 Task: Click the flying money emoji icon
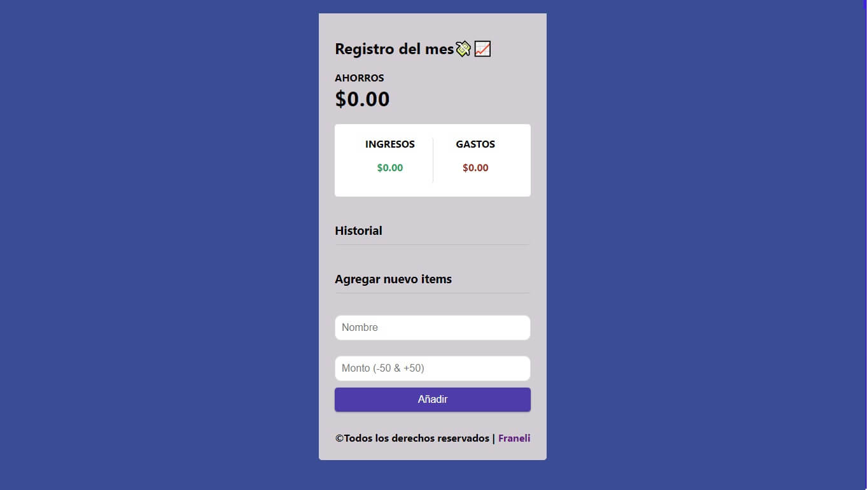pos(463,49)
